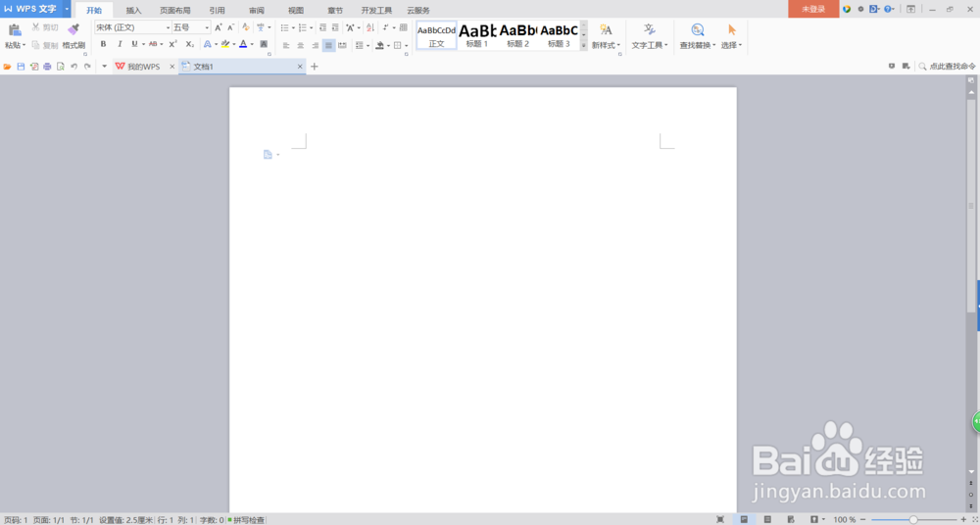This screenshot has width=980, height=525.
Task: Switch to the 开发工具 (Developer) tab
Action: point(377,11)
